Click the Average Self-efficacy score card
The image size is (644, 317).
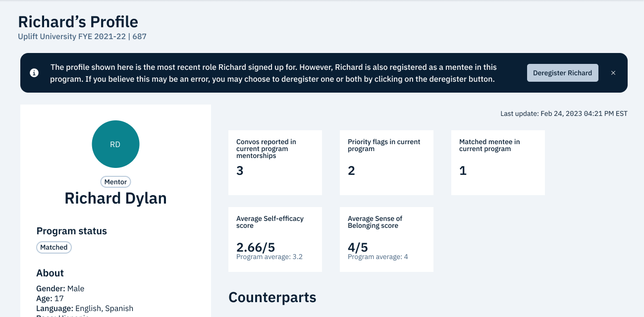click(x=275, y=239)
